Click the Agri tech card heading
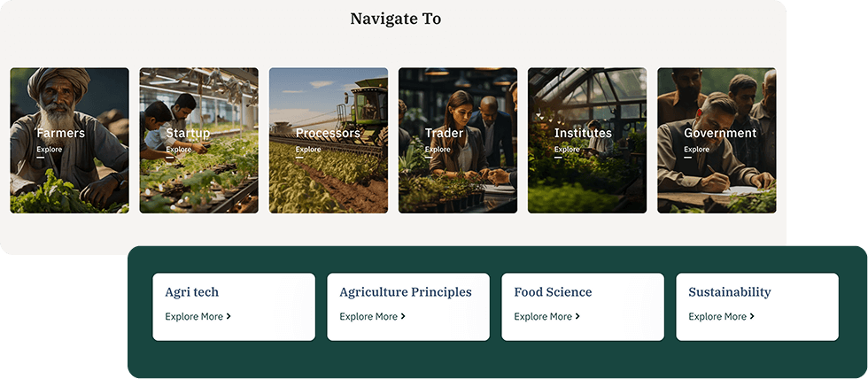 191,292
